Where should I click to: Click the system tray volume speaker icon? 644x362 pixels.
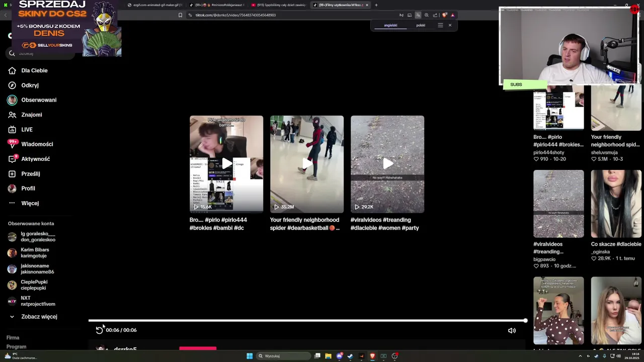point(619,356)
